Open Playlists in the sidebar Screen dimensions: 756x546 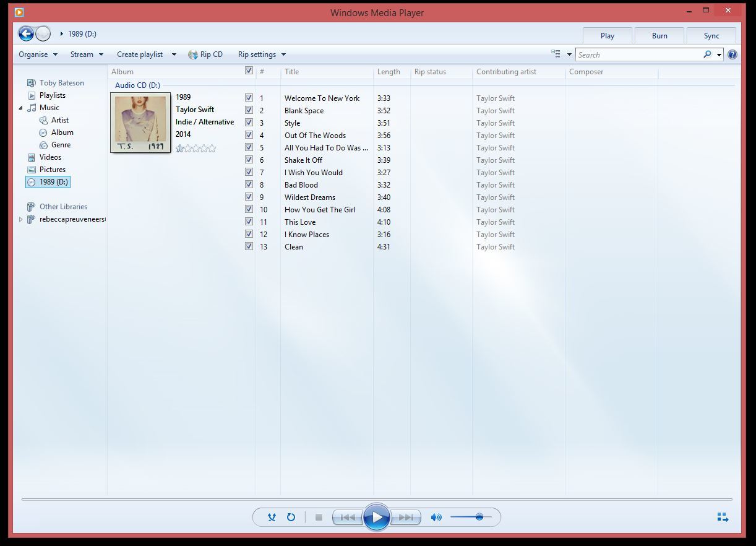pos(53,95)
